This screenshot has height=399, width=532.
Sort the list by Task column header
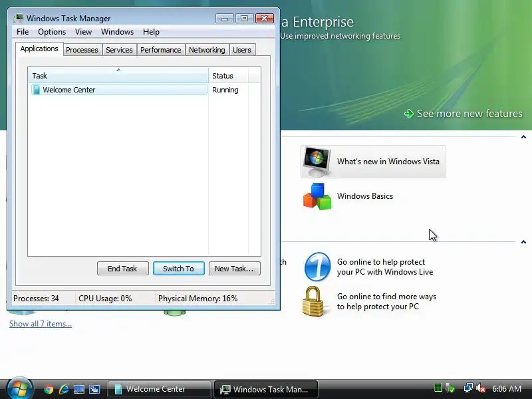click(118, 76)
